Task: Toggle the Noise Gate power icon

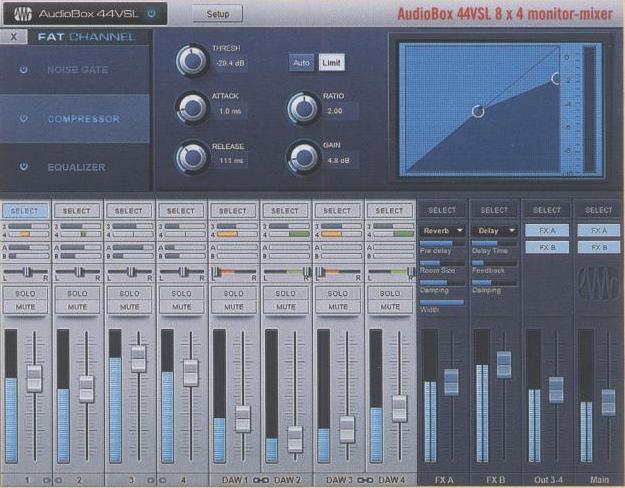Action: click(24, 69)
